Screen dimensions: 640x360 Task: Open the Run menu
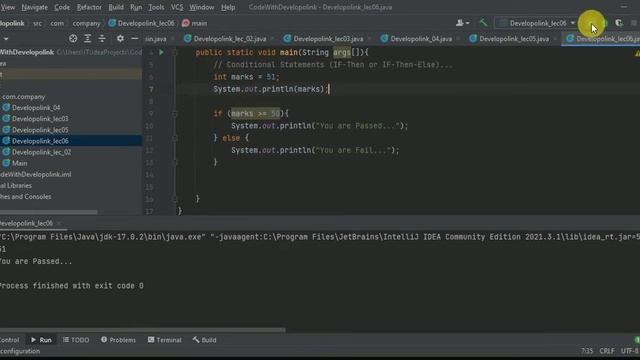tap(136, 7)
